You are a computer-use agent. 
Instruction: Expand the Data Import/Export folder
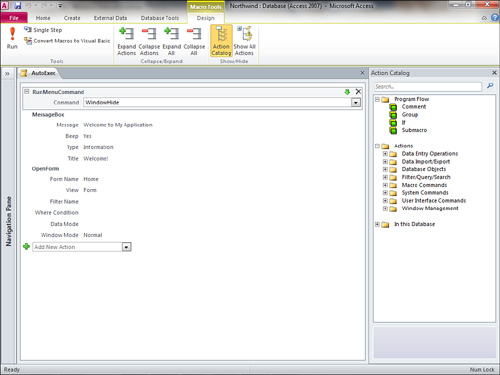[385, 162]
